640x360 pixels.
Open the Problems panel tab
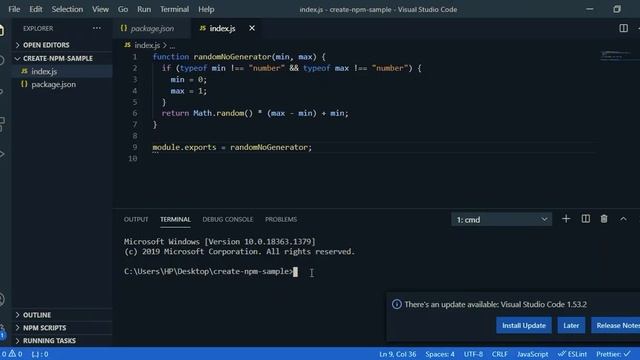pos(281,220)
